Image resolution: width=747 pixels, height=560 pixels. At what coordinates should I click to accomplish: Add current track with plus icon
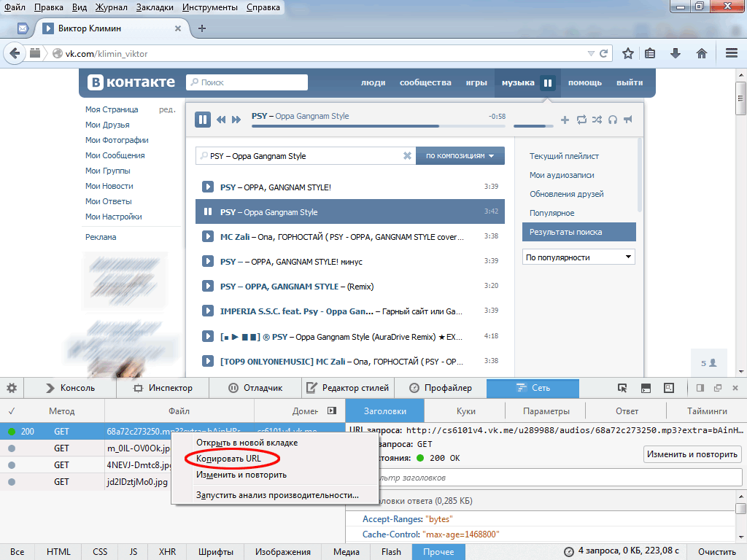click(565, 120)
